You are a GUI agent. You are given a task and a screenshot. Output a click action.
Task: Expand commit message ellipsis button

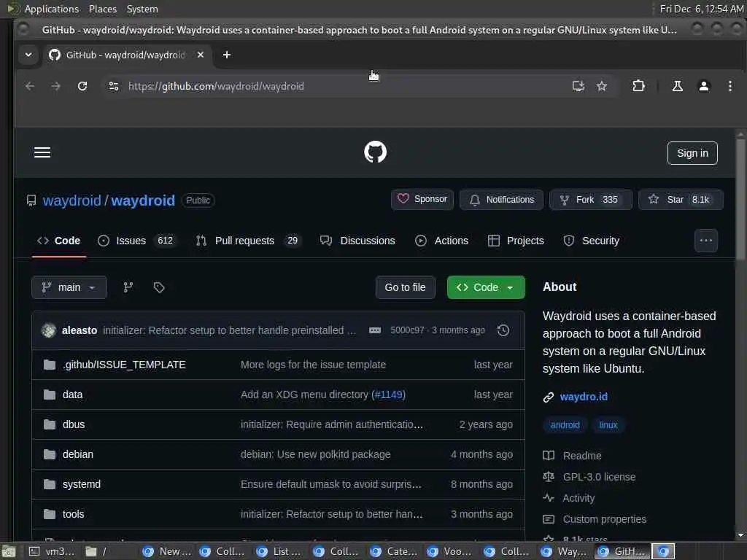(x=375, y=330)
